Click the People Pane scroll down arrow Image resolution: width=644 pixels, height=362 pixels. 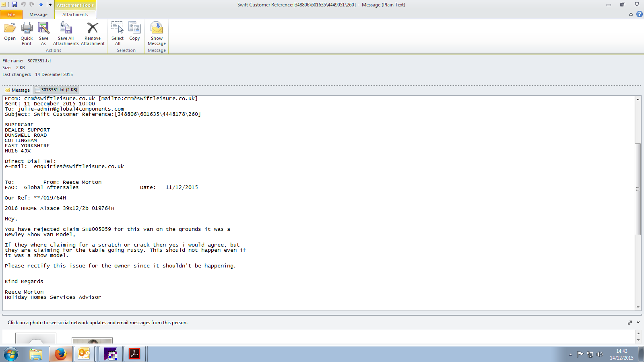point(638,340)
